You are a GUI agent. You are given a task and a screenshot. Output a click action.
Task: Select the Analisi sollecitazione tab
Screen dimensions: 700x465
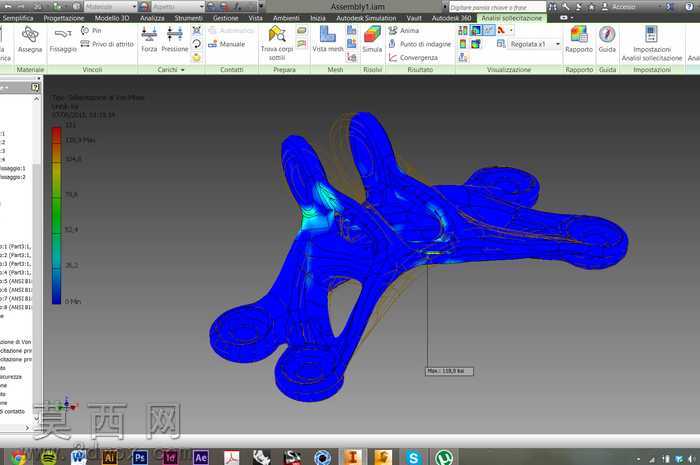(511, 18)
